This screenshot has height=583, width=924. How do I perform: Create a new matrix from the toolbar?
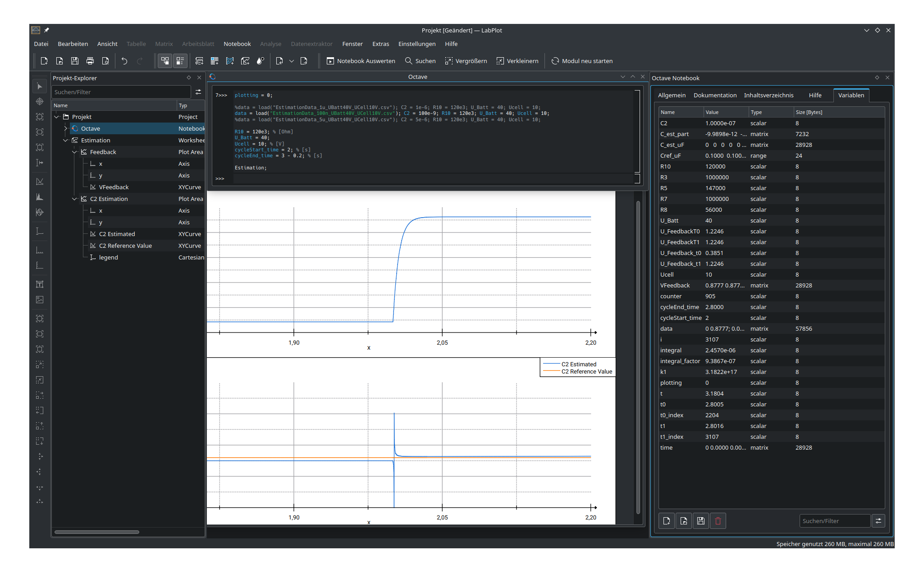coord(230,61)
